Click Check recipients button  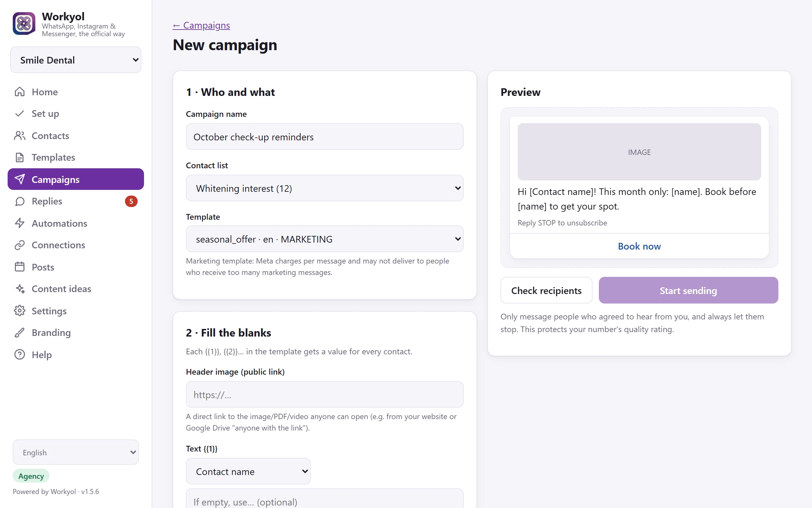(546, 290)
